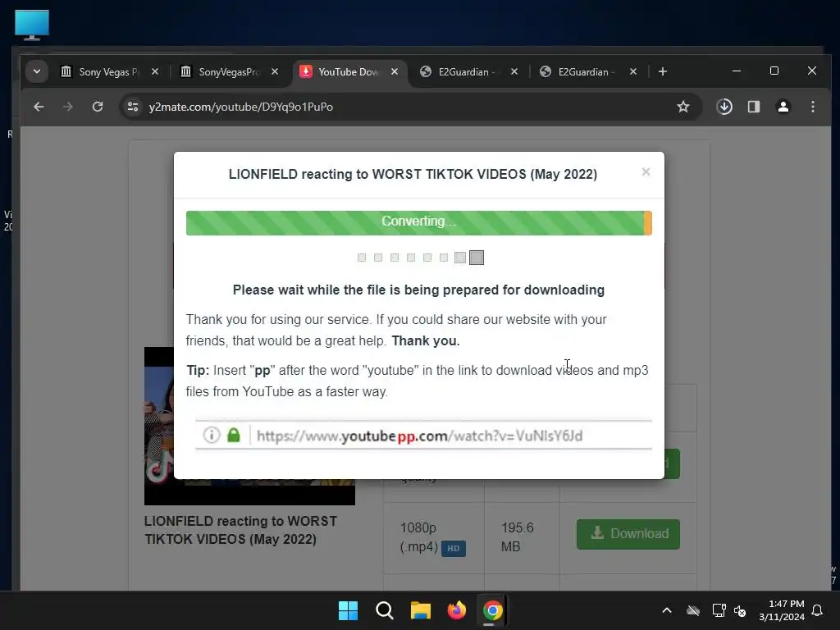Close the YouTube Dow tab

395,72
